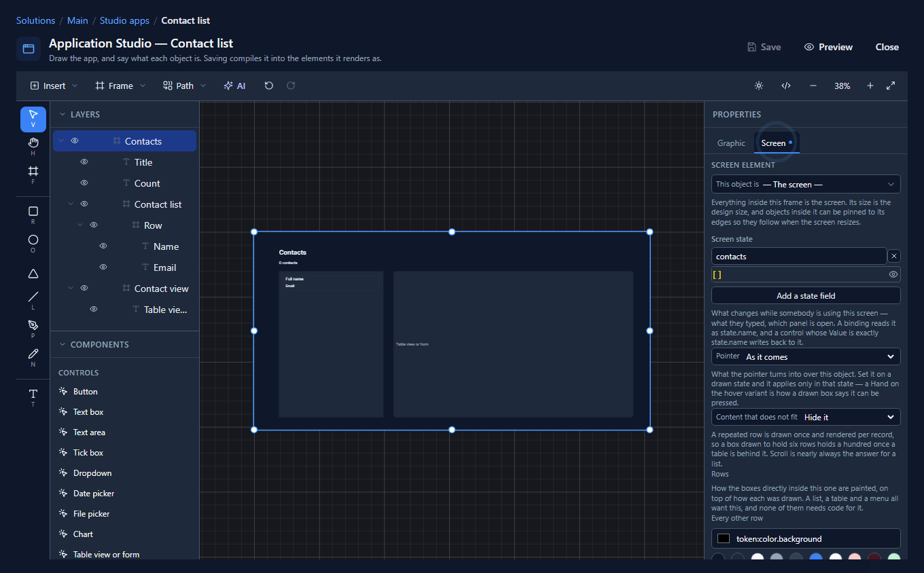Go to Solutions in the breadcrumb

coord(36,21)
